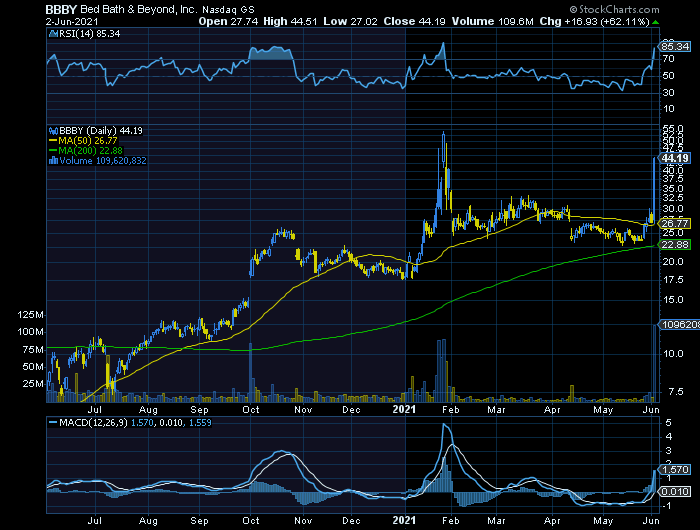Click the candlestick icon beside BBBY (Daily)
This screenshot has height=530, width=700.
[53, 131]
